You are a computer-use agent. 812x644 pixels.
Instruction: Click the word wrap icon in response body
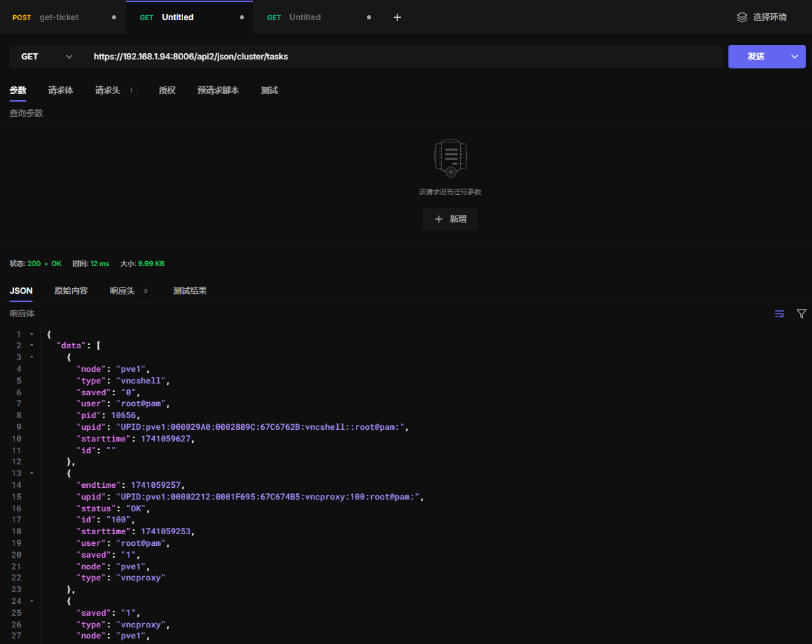point(779,314)
